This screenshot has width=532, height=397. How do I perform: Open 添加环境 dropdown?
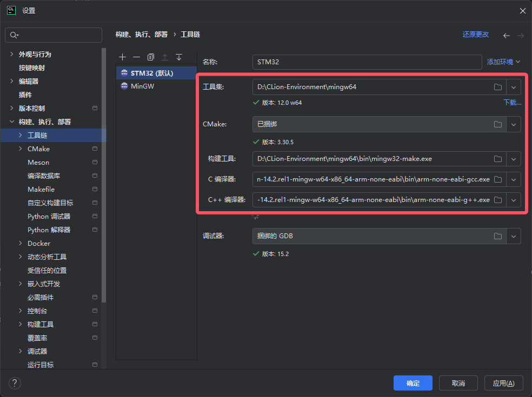(503, 62)
